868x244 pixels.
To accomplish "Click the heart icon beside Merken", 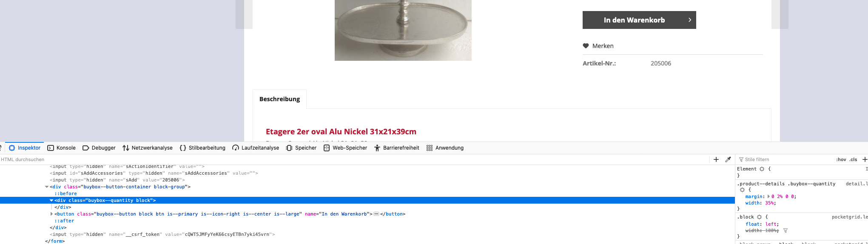I will tap(586, 46).
